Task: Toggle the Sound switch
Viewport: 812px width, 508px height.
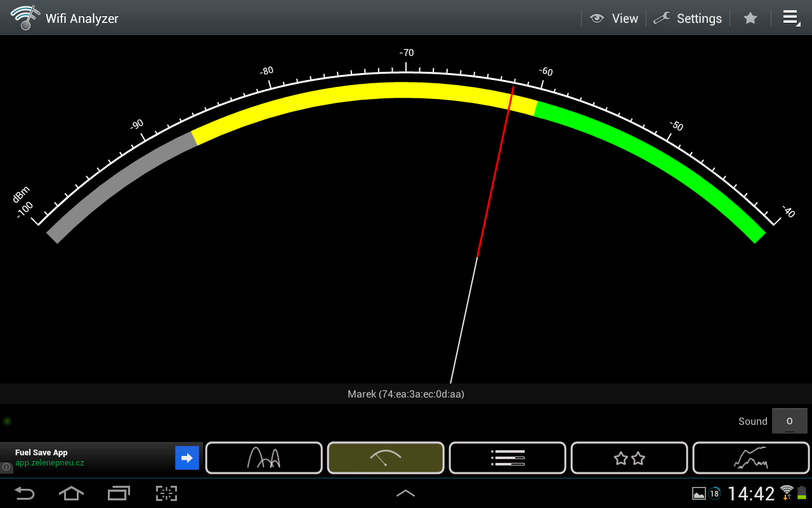Action: pyautogui.click(x=789, y=421)
